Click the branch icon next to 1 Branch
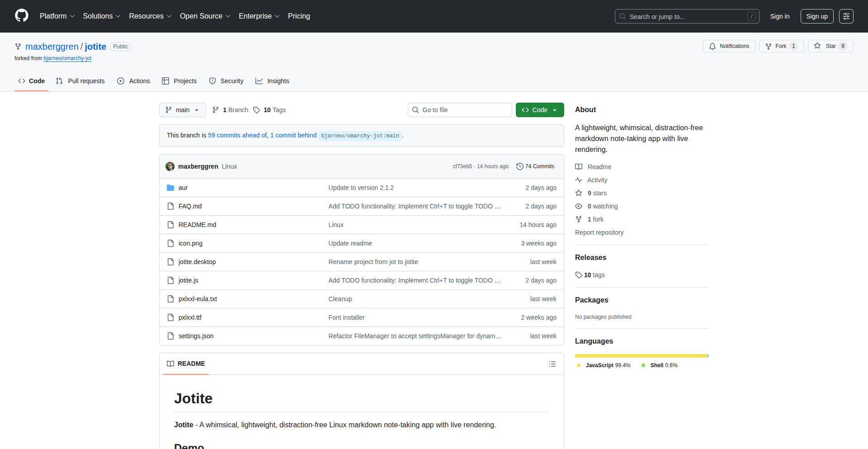The height and width of the screenshot is (449, 868). (216, 110)
